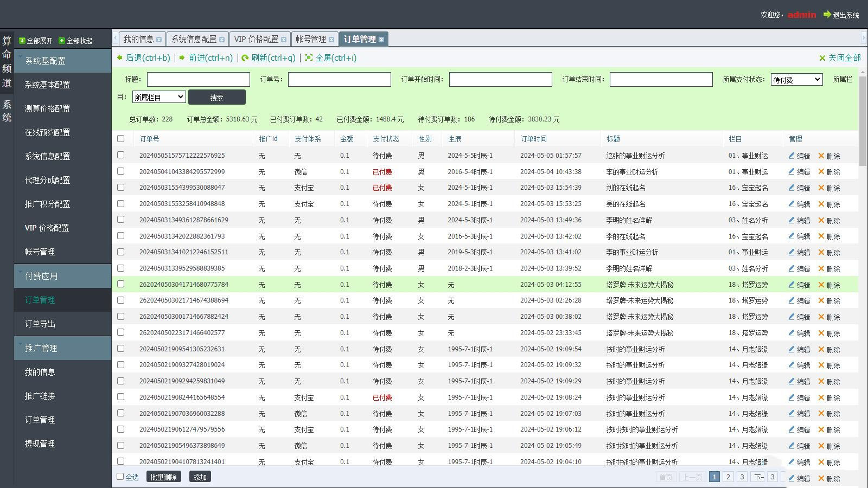Tick the checkbox on the first table row
Image resolution: width=868 pixels, height=488 pixels.
click(x=120, y=156)
